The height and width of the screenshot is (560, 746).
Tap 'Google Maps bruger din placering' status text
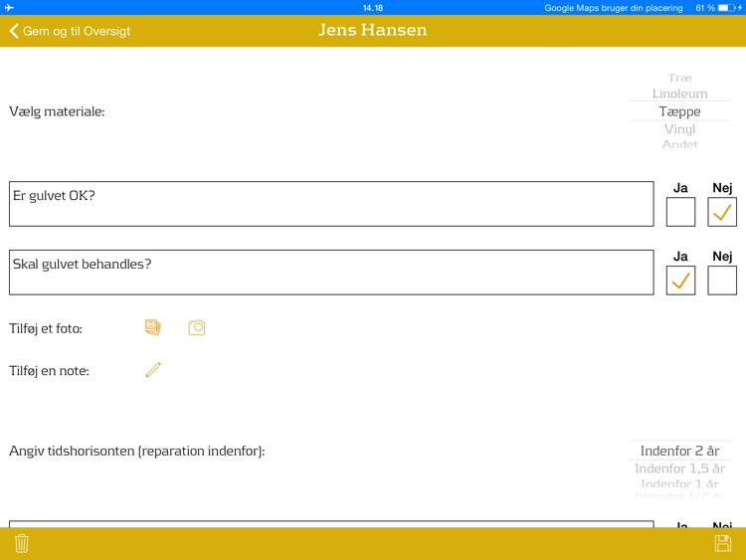tap(614, 8)
